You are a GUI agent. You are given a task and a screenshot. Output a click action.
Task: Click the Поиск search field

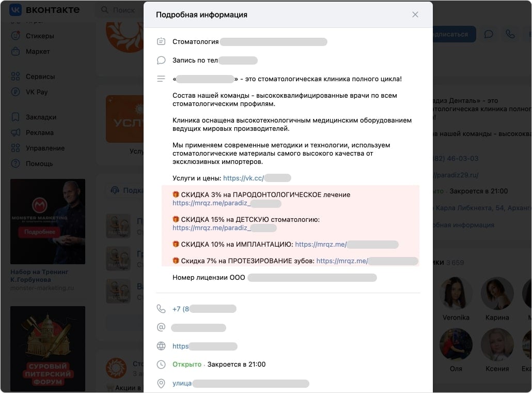click(x=124, y=9)
